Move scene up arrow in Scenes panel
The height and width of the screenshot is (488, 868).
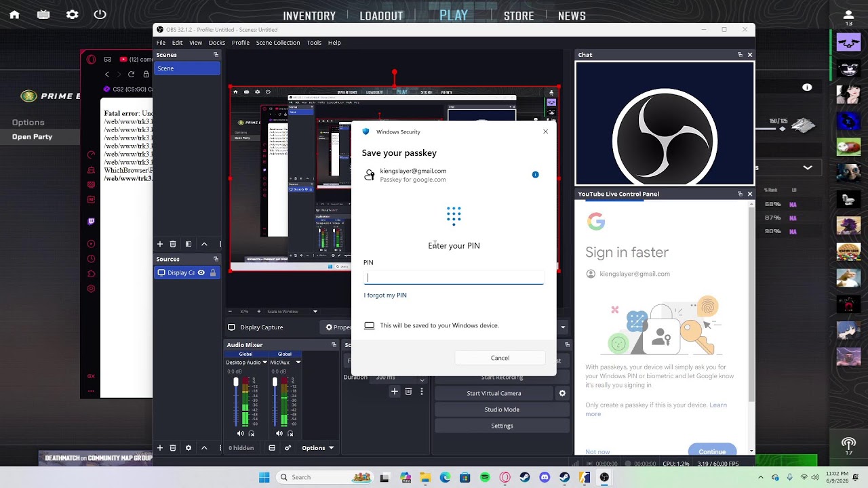(204, 244)
